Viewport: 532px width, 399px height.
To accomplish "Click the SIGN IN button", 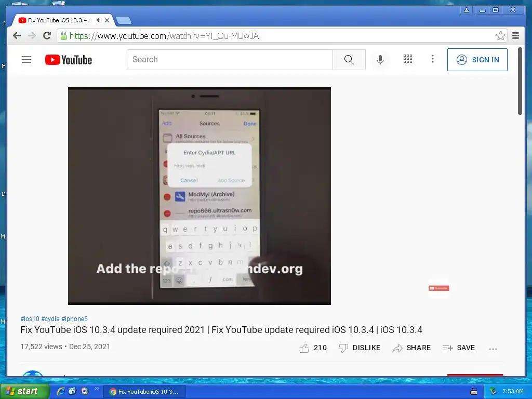I will coord(477,60).
